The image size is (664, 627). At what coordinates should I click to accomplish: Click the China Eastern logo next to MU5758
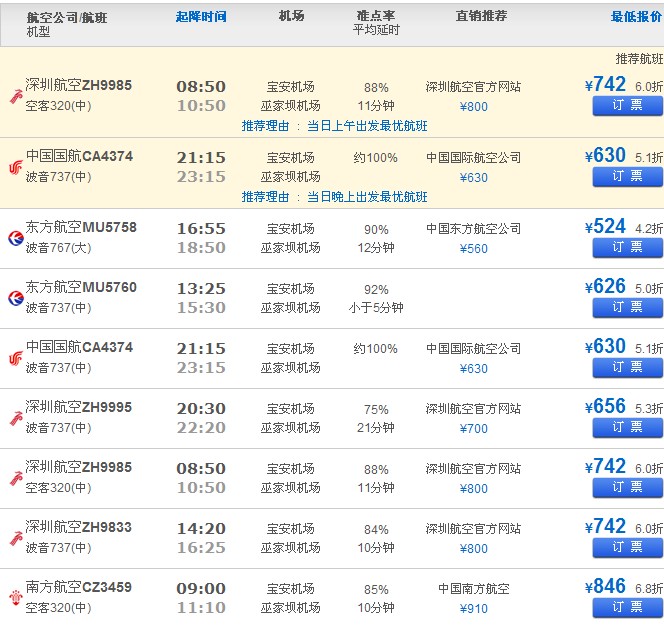click(16, 238)
